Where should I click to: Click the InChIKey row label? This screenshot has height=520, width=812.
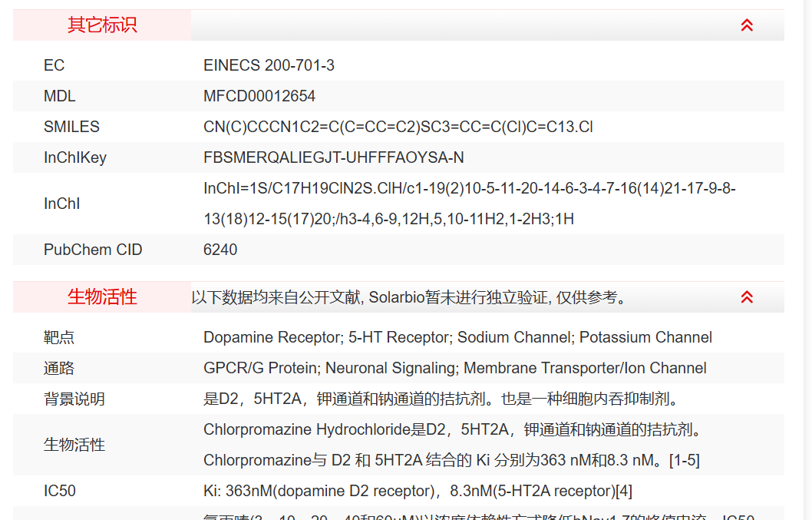(75, 157)
